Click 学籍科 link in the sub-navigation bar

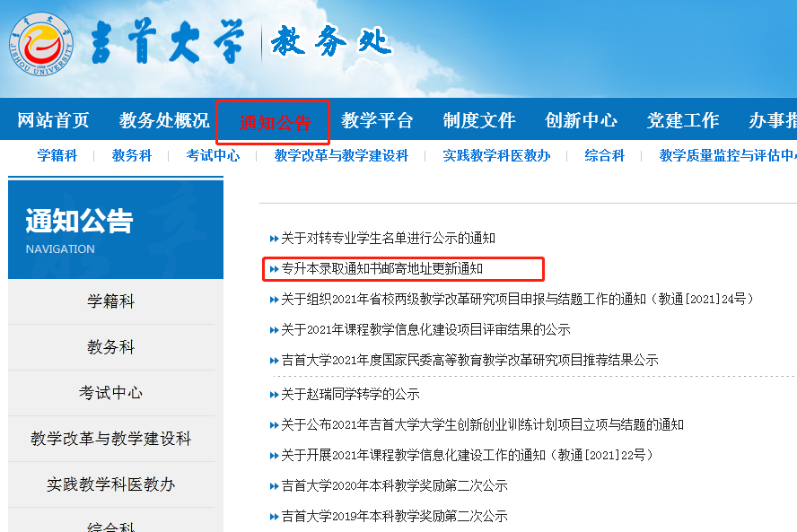57,155
